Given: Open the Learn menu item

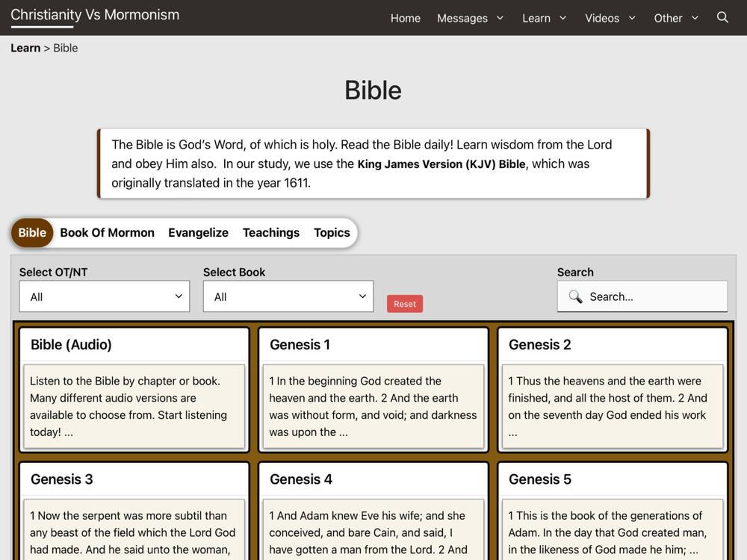Looking at the screenshot, I should pos(536,18).
